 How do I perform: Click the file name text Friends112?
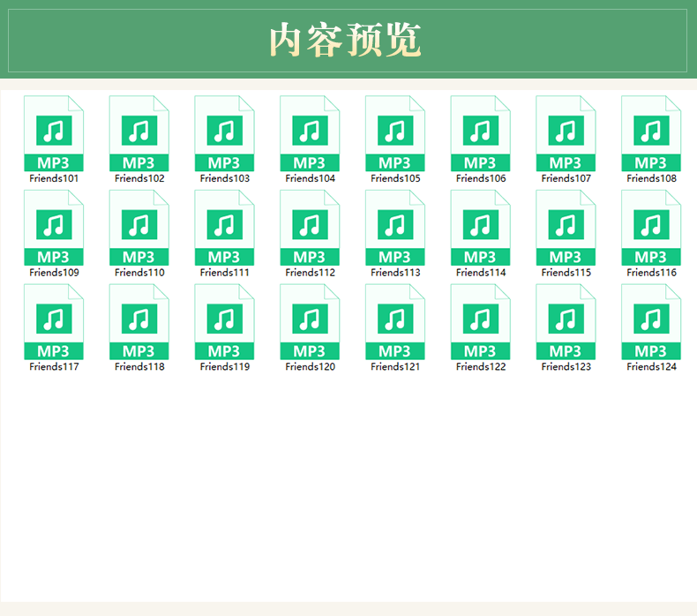pyautogui.click(x=310, y=273)
